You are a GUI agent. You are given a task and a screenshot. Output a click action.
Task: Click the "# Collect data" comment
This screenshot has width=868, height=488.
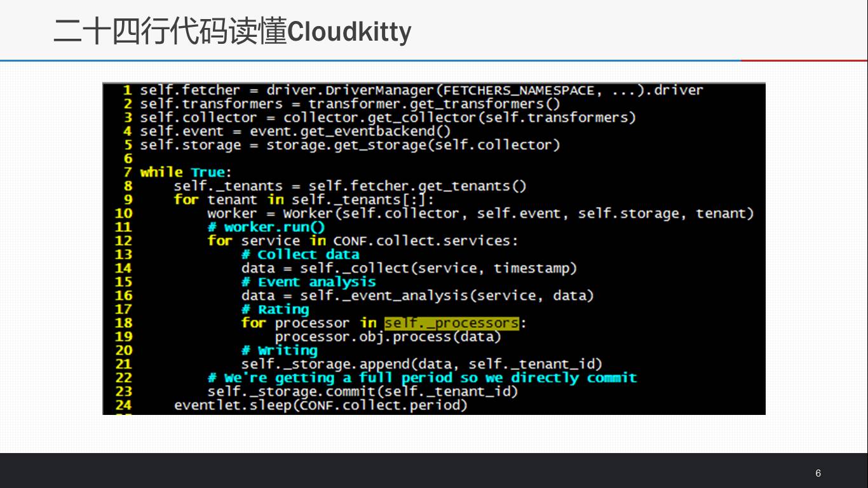(x=300, y=255)
